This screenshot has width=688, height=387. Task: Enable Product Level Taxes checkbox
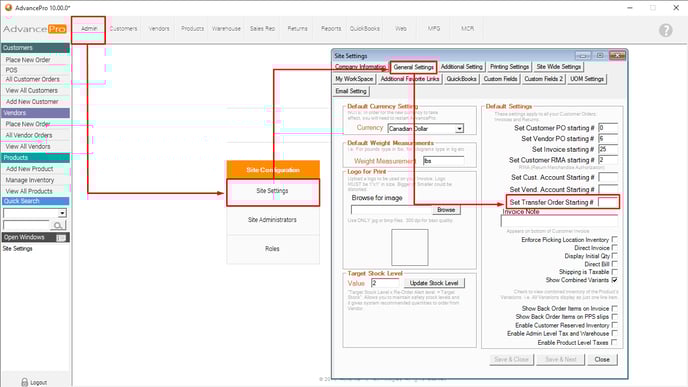614,342
